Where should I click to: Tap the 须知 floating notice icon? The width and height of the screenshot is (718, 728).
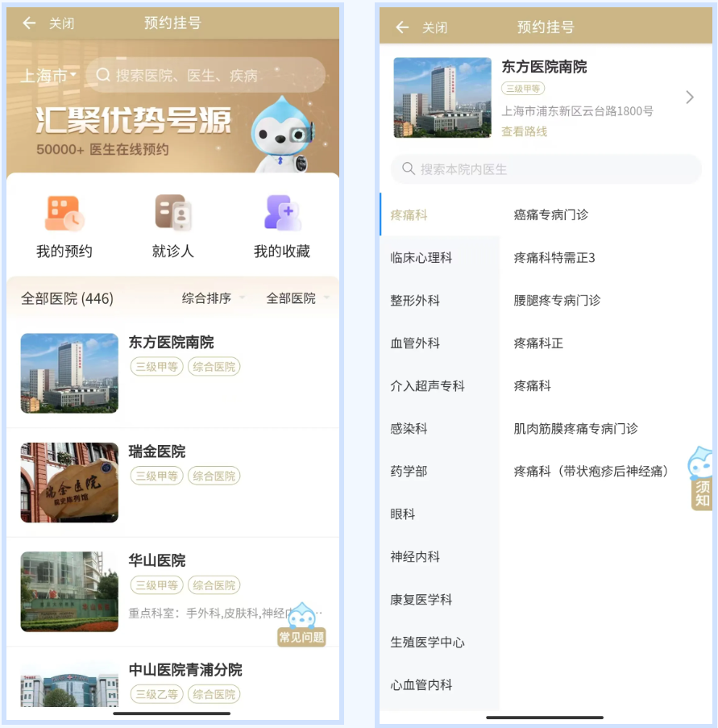[701, 477]
